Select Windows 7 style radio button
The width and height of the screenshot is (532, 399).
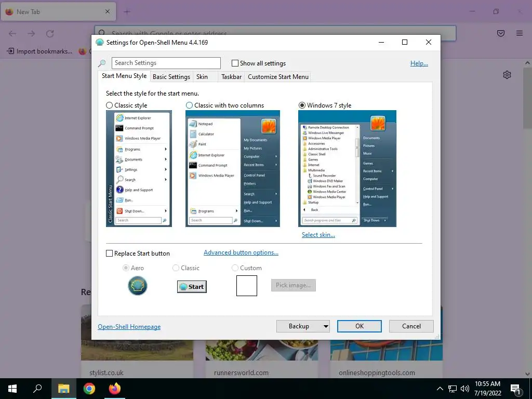pos(302,105)
